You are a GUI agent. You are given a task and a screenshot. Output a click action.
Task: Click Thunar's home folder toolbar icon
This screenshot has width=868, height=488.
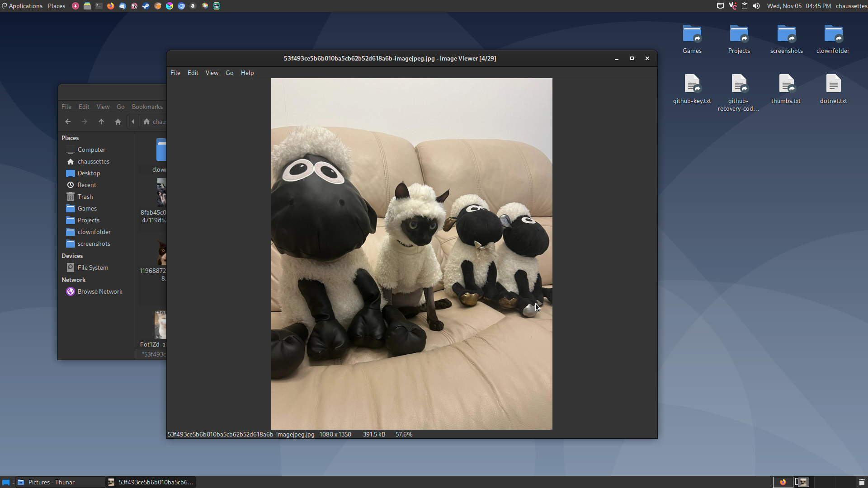tap(118, 122)
